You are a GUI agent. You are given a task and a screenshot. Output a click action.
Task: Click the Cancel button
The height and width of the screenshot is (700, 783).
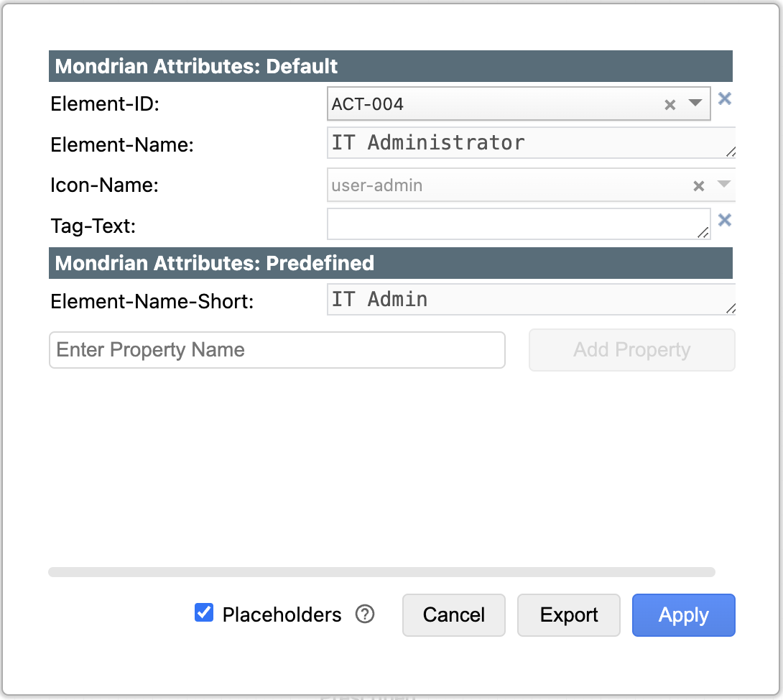coord(453,615)
